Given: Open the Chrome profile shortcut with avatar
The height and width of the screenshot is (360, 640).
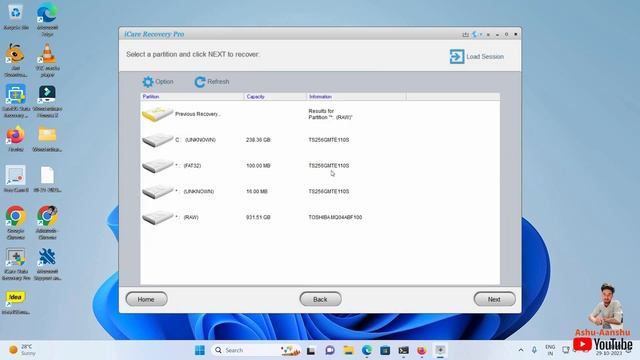Looking at the screenshot, I should point(47,222).
